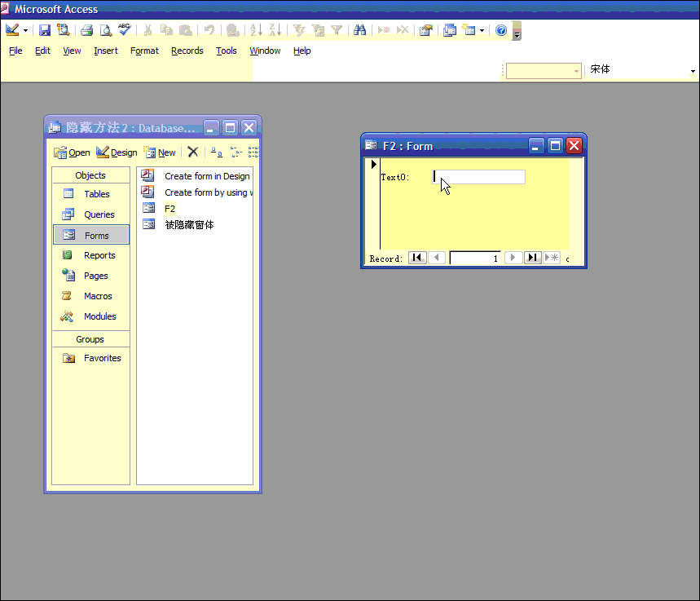Switch Database window to Small Icons view
The height and width of the screenshot is (601, 700).
click(x=236, y=152)
